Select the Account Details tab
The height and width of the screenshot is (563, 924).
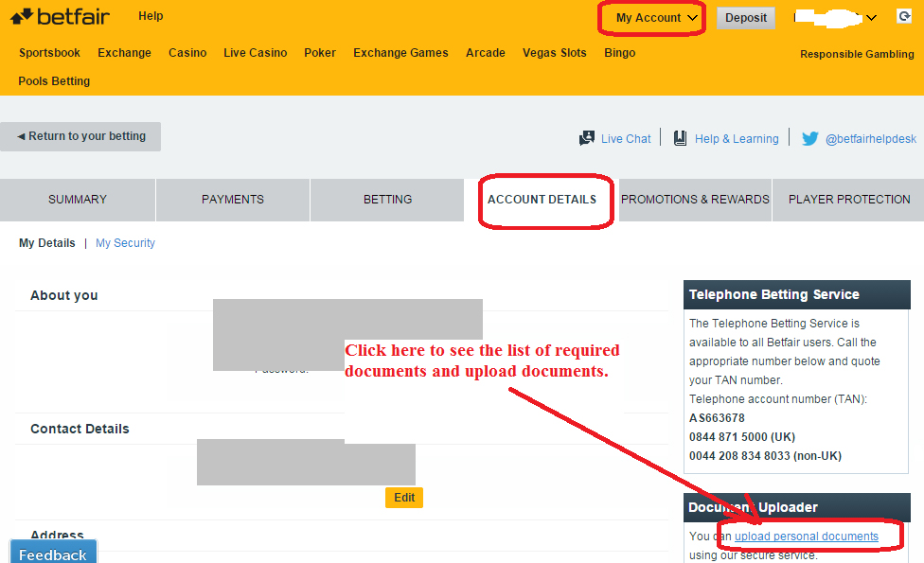click(x=542, y=200)
